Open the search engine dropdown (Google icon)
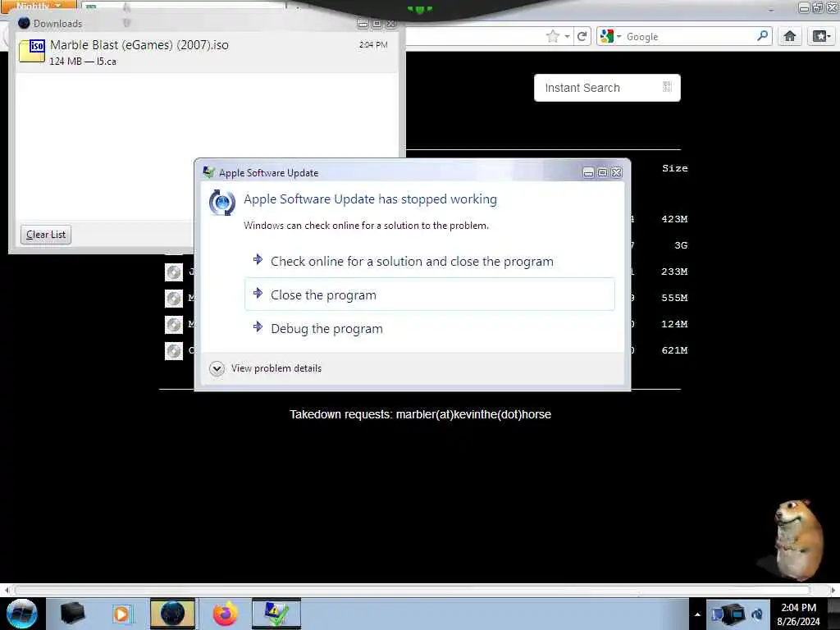840x630 pixels. pos(610,36)
